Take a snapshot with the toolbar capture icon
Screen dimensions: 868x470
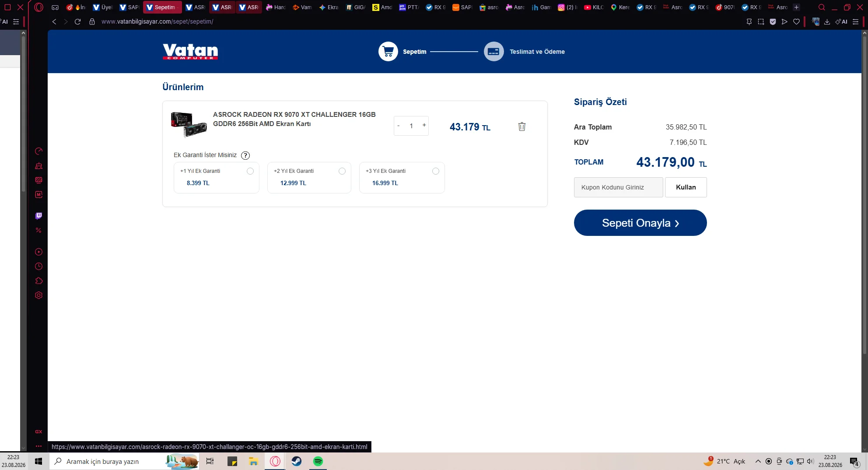coord(761,21)
